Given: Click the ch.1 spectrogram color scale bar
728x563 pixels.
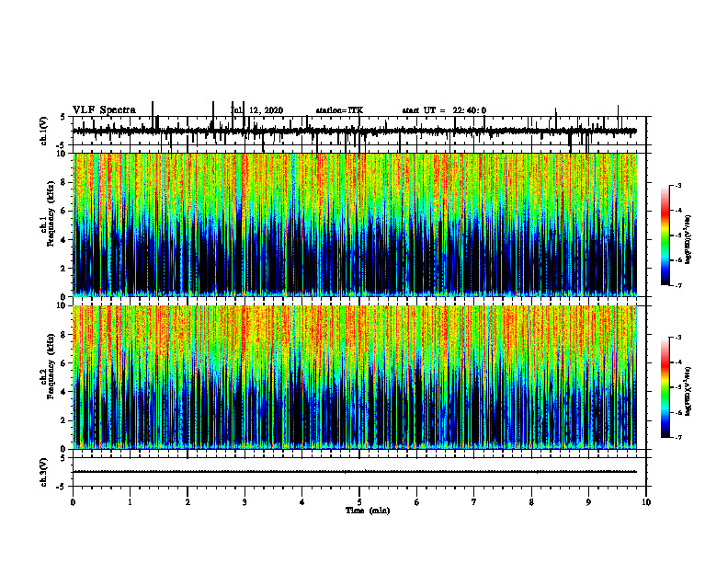Looking at the screenshot, I should coord(665,236).
